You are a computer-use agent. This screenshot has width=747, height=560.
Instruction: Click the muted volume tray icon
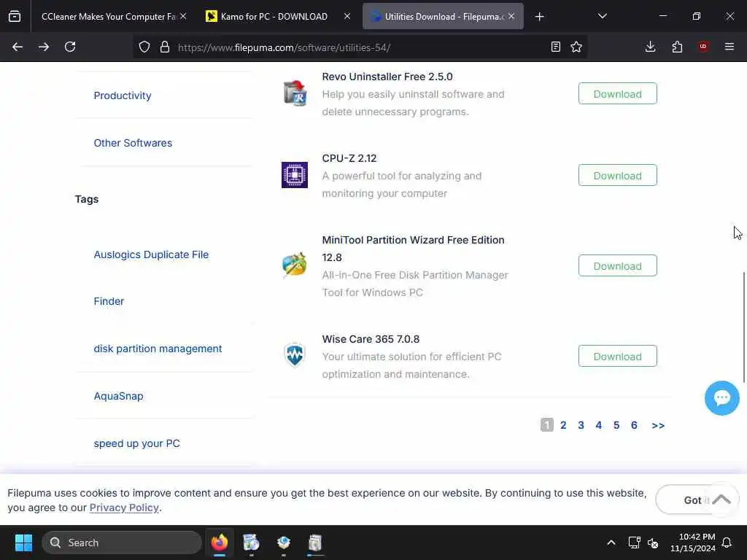coord(653,542)
